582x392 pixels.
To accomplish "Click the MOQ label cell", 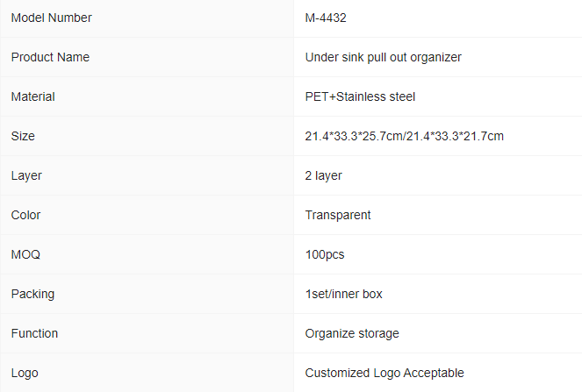I will tap(147, 254).
